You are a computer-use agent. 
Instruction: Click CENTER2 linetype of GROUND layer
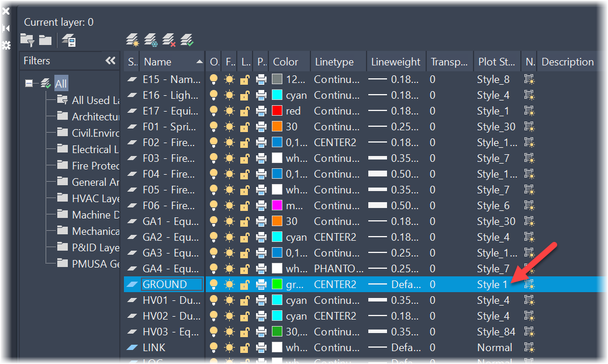(x=335, y=285)
